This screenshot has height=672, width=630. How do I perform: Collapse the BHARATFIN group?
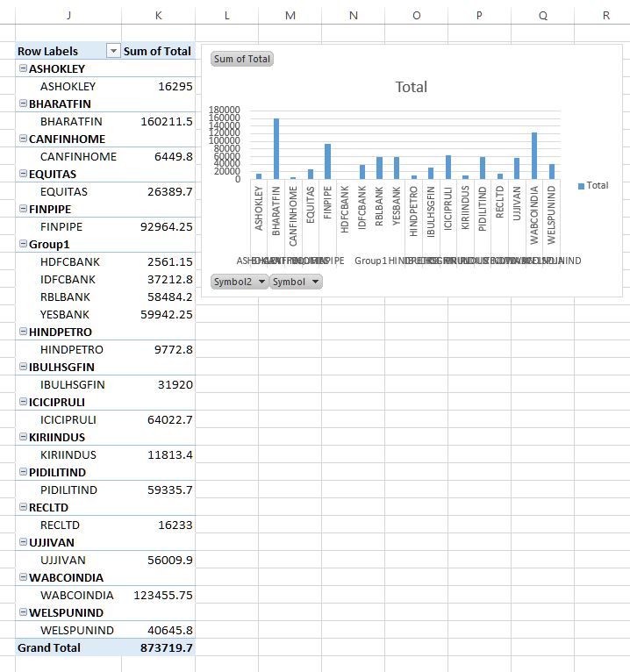[x=24, y=104]
